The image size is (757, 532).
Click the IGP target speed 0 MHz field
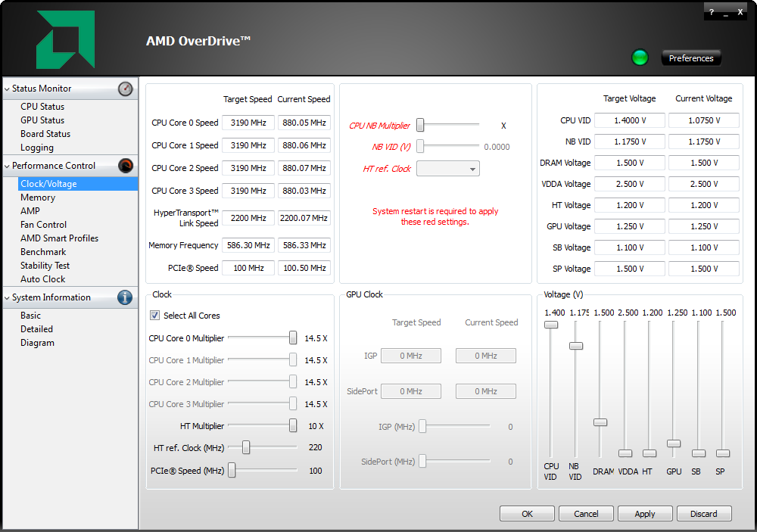(411, 356)
